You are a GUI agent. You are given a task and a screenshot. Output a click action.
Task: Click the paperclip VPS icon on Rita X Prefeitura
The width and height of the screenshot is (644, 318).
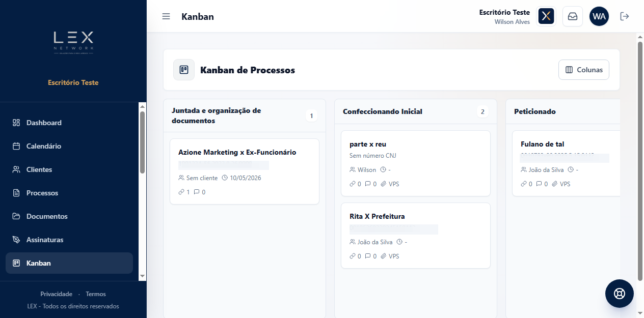(383, 256)
